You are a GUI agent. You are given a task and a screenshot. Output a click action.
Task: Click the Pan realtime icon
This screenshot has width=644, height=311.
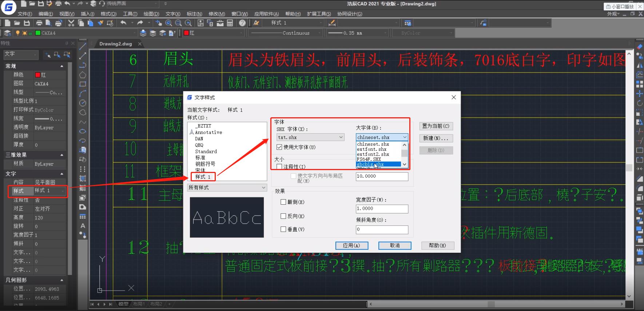(x=159, y=23)
